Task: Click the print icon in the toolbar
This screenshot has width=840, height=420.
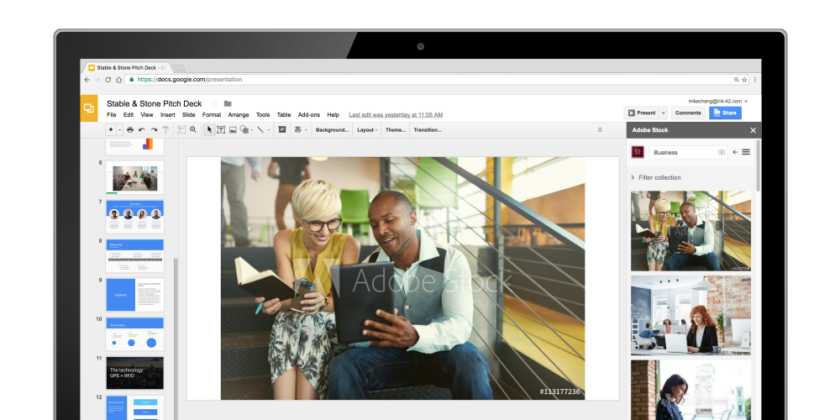Action: coord(130,130)
